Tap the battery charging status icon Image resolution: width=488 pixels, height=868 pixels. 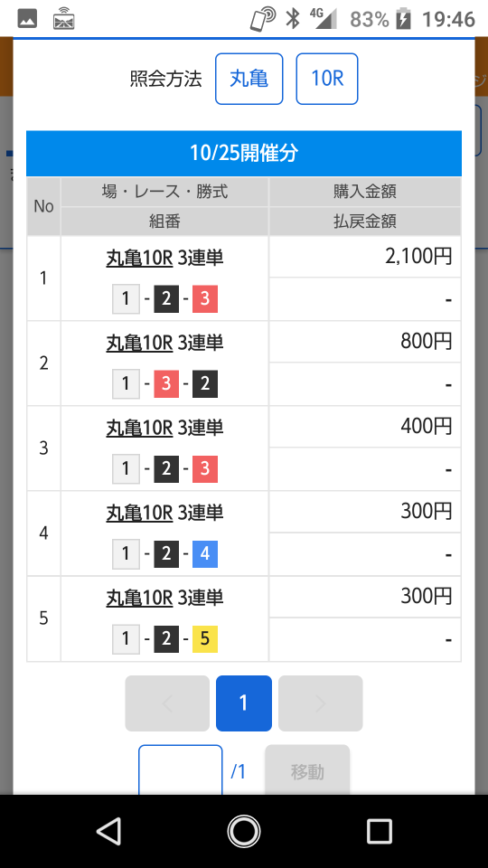pos(404,19)
